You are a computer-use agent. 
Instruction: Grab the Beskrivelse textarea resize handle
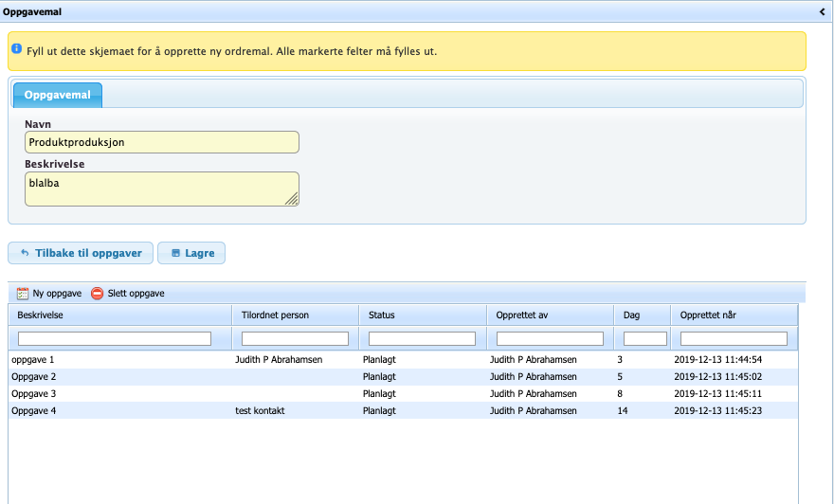[x=292, y=199]
